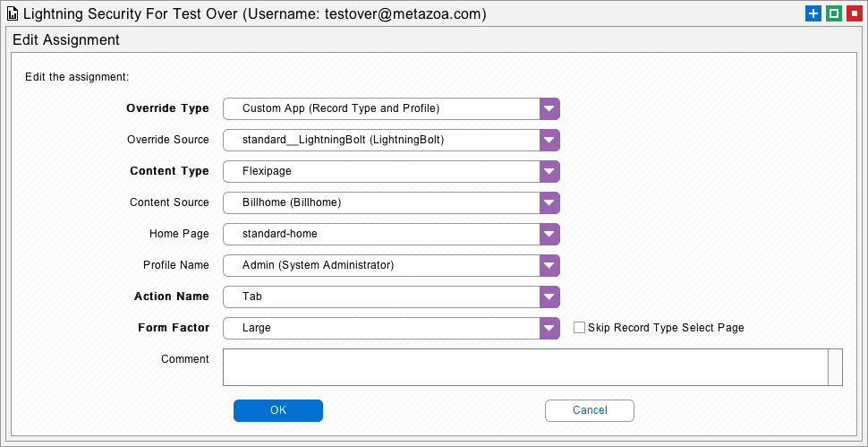
Task: Click the Comment box scrollbar
Action: click(836, 366)
